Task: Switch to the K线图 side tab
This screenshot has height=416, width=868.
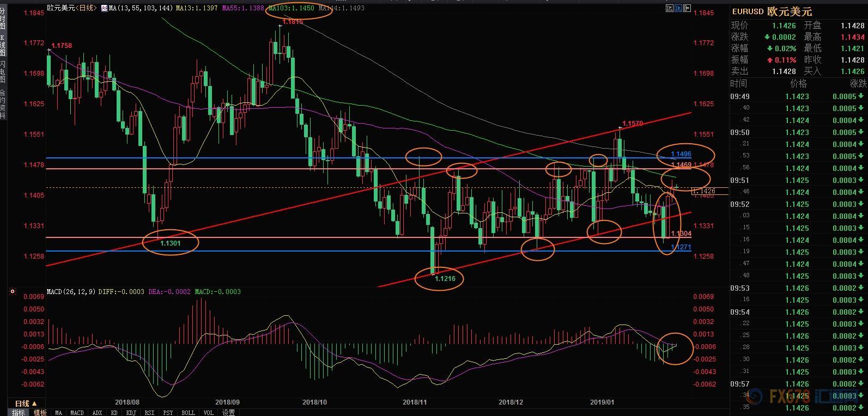Action: click(x=3, y=45)
